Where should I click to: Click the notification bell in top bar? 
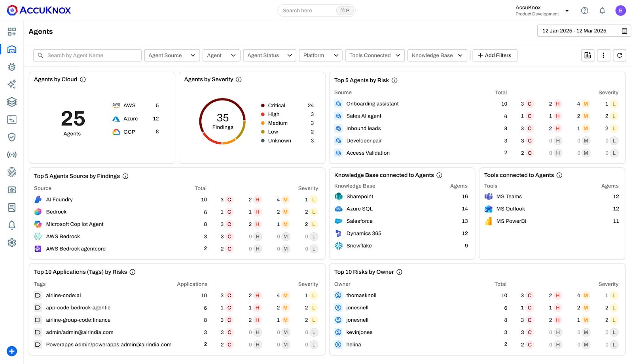click(602, 11)
